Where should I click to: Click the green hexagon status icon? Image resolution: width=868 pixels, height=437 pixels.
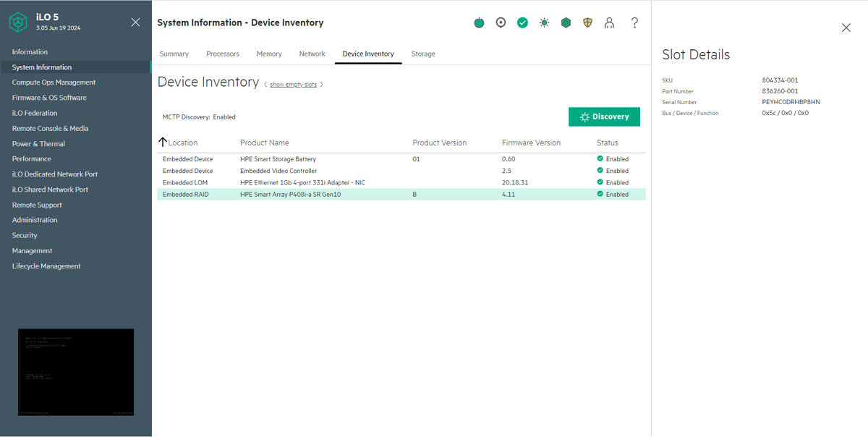point(566,23)
